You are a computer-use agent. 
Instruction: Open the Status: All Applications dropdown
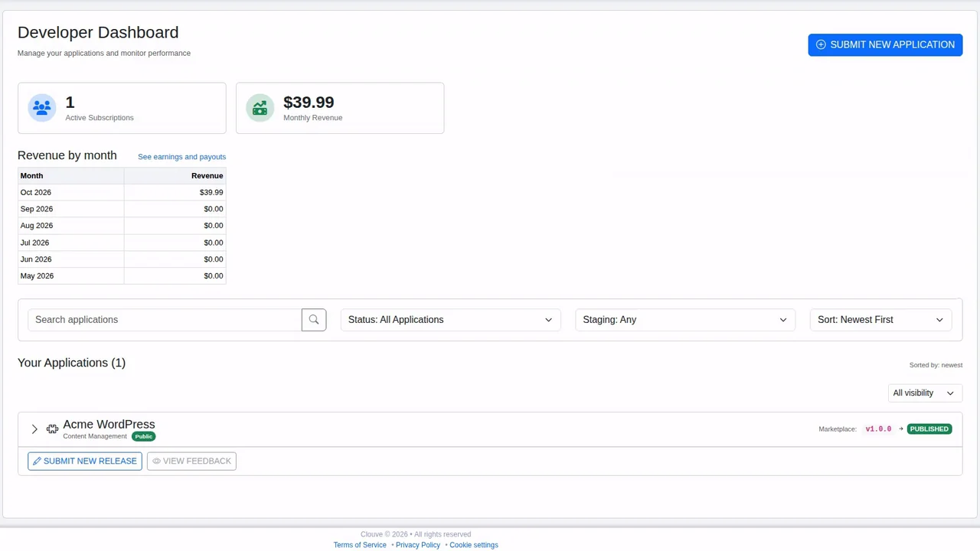450,320
